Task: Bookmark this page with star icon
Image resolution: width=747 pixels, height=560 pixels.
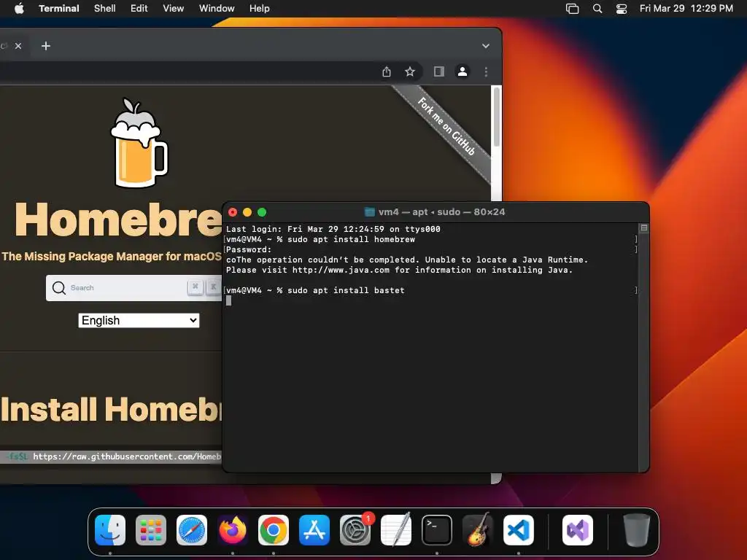Action: pos(410,71)
